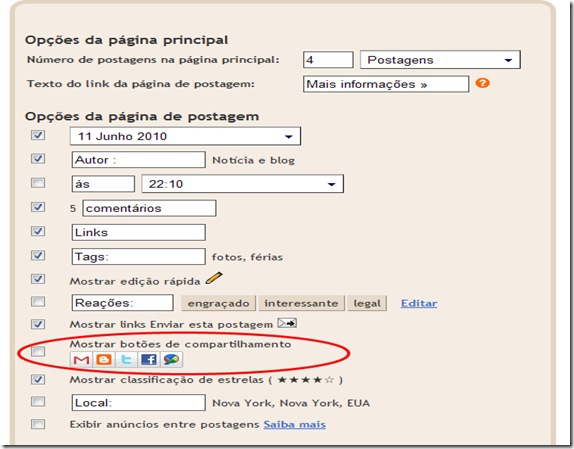Enable the Reações checkbox

[x=38, y=302]
